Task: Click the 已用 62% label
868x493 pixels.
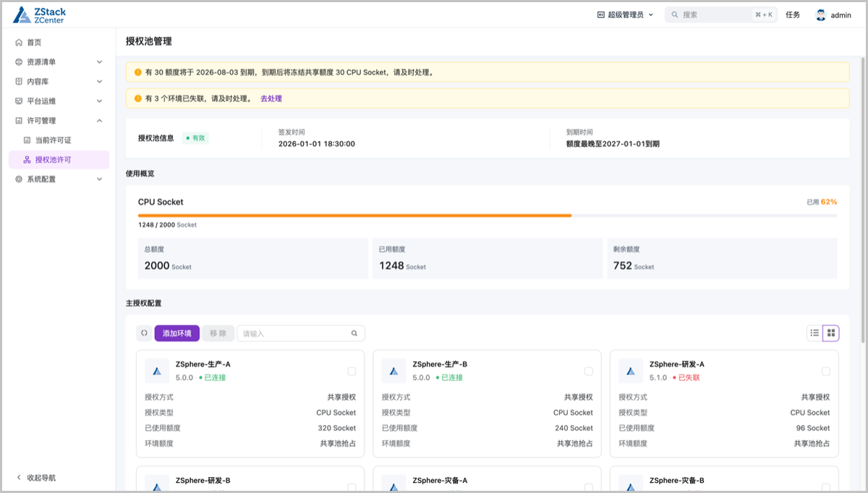Action: click(x=822, y=202)
